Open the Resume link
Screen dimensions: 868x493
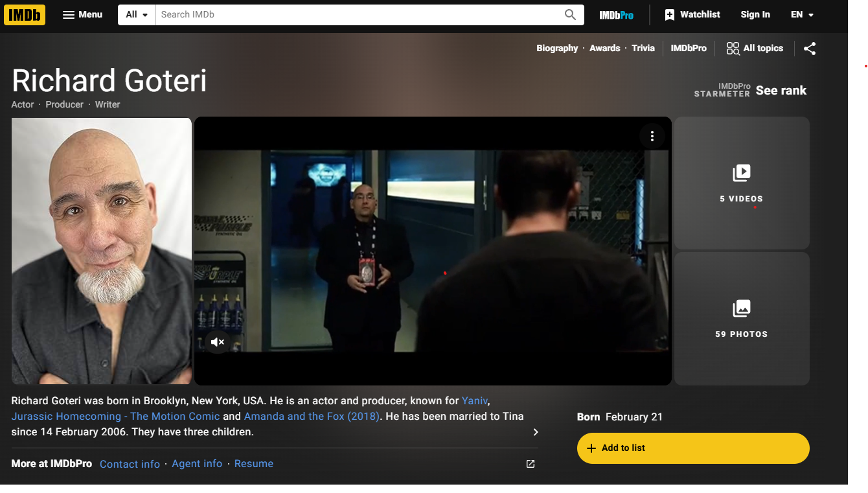point(254,464)
